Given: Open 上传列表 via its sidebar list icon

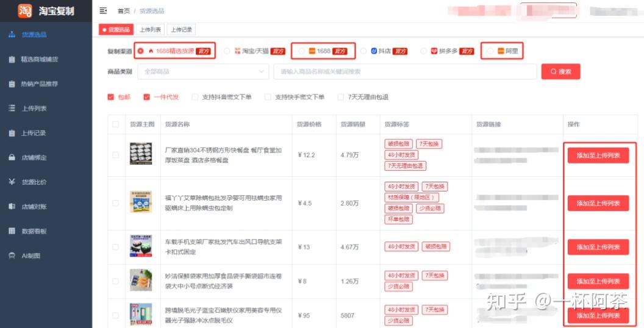Looking at the screenshot, I should [12, 109].
